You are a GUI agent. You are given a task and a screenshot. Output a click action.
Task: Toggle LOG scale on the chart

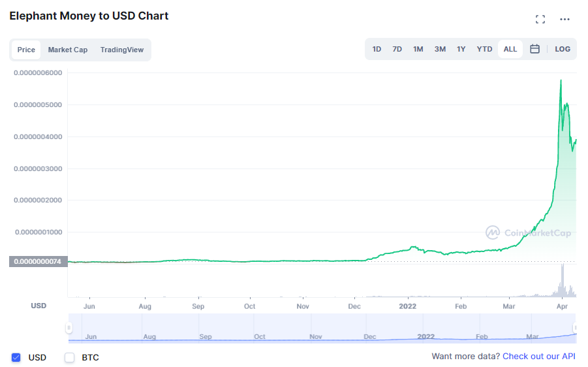point(563,49)
